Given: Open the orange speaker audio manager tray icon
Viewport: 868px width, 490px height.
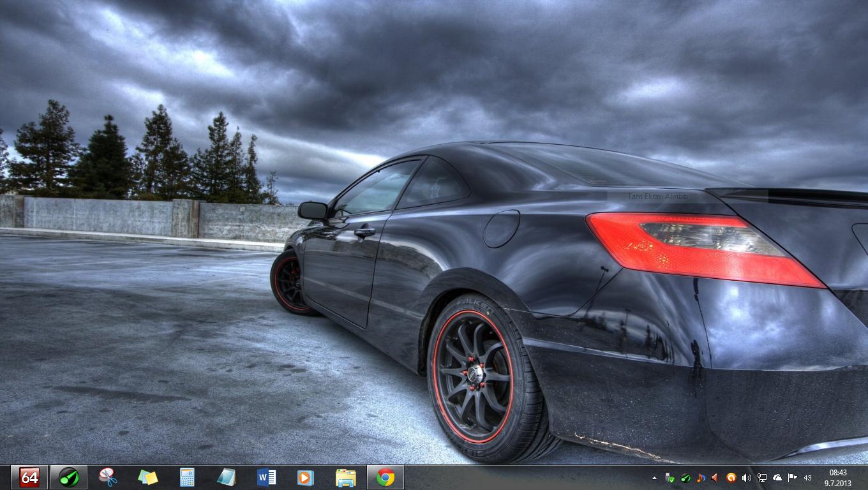Looking at the screenshot, I should pyautogui.click(x=715, y=477).
